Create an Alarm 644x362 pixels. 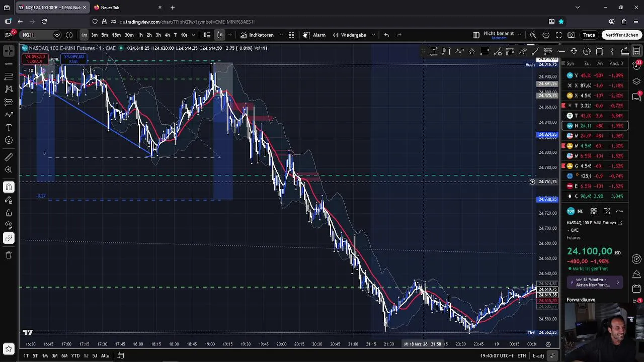point(314,35)
